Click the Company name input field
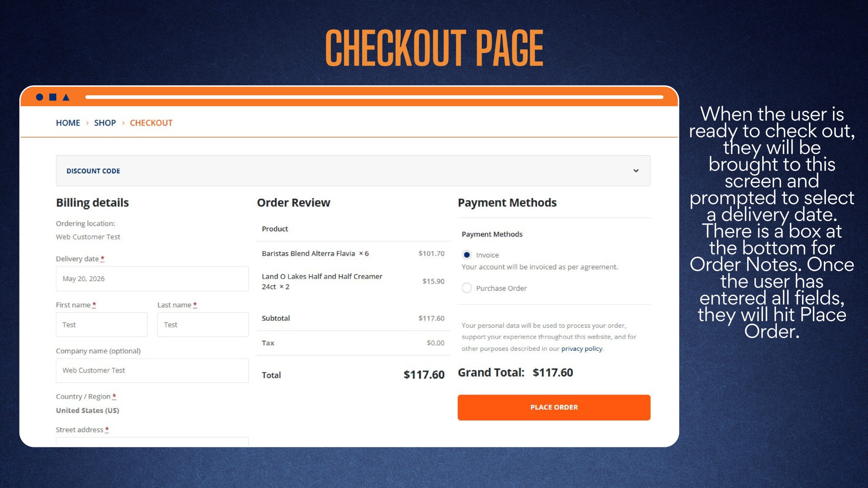The height and width of the screenshot is (488, 868). (152, 370)
